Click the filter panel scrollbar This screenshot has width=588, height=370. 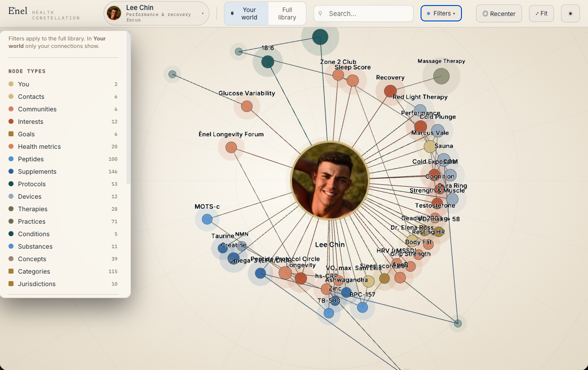128,109
